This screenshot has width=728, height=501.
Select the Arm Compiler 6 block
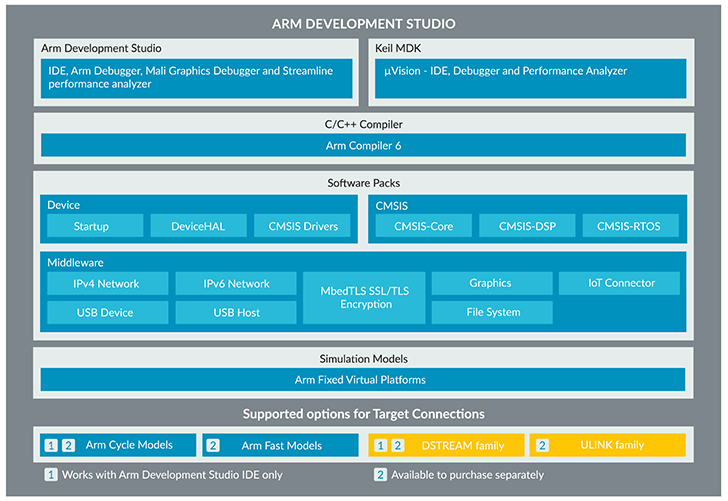[x=363, y=146]
